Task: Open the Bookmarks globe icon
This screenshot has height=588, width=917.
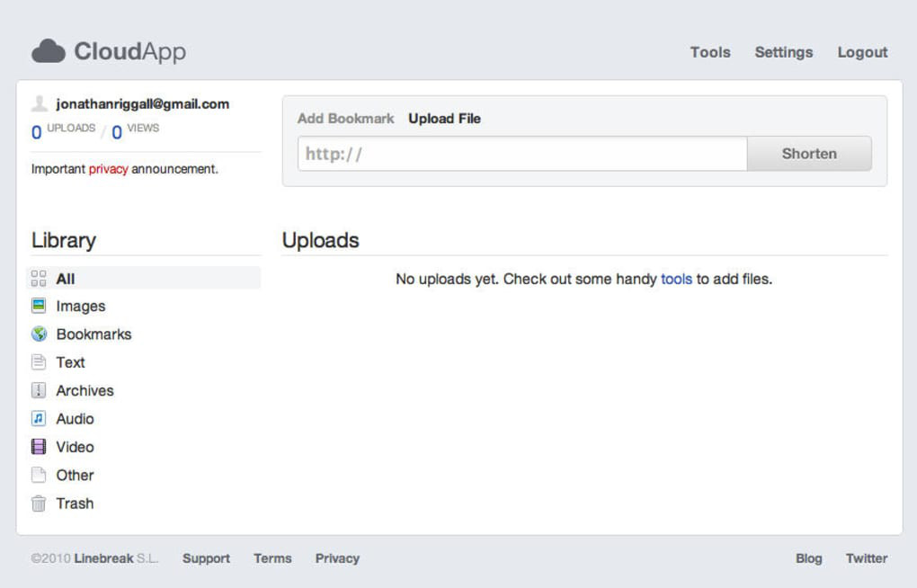Action: tap(39, 334)
